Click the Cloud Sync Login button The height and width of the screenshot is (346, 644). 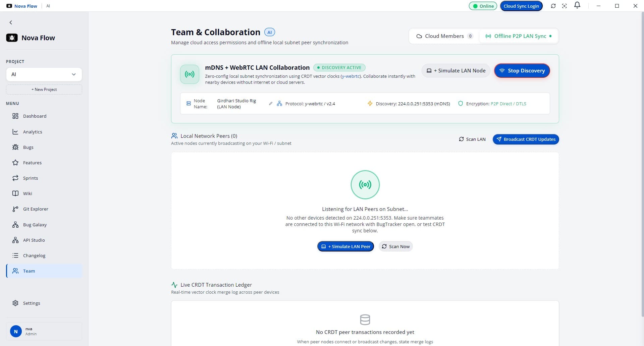coord(521,6)
